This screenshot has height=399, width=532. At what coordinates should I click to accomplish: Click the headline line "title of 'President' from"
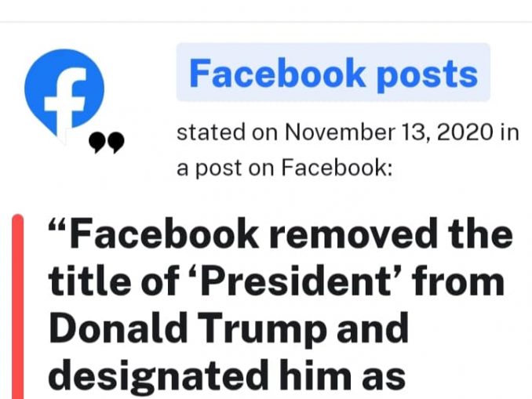tap(276, 281)
